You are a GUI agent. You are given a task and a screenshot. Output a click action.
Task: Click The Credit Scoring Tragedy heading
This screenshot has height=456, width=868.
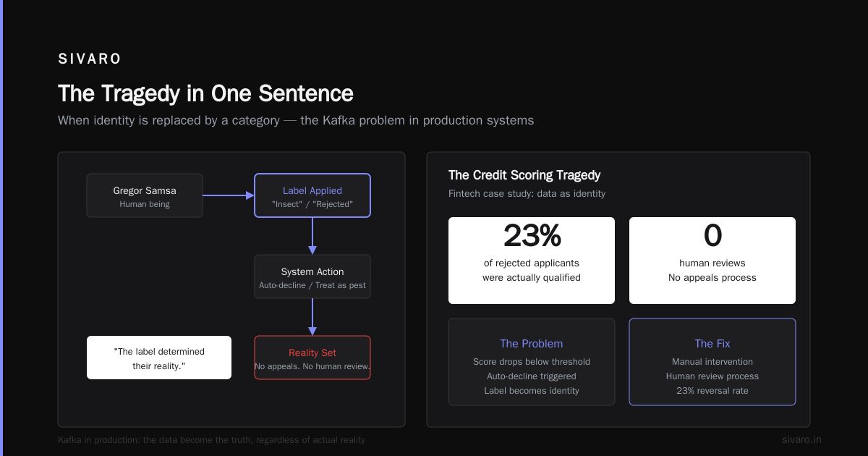524,175
